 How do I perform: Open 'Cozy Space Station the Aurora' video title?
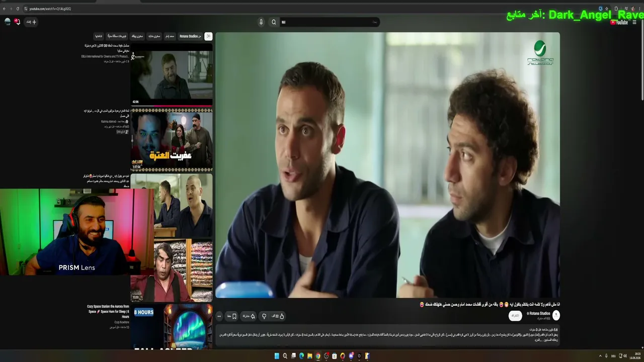[108, 311]
